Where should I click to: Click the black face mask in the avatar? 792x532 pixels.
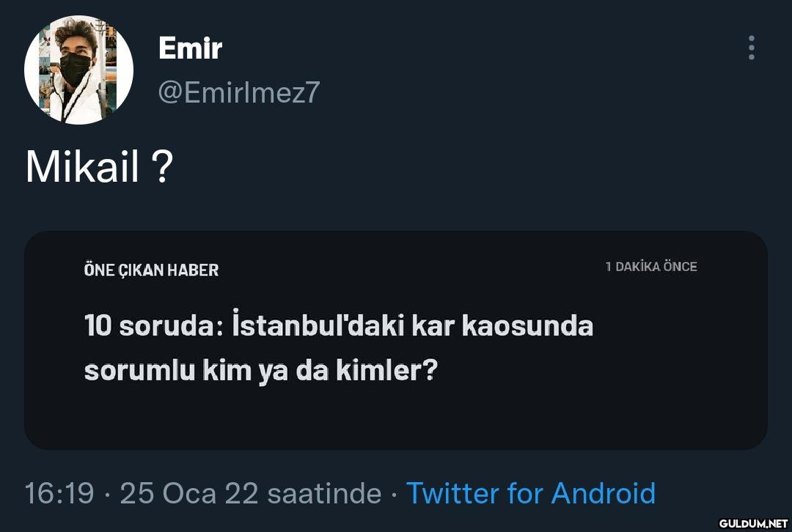76,68
